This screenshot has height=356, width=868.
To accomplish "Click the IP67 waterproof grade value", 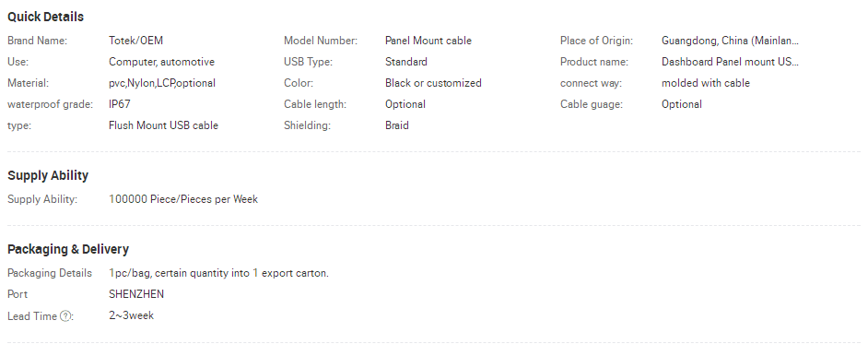I will pyautogui.click(x=120, y=104).
